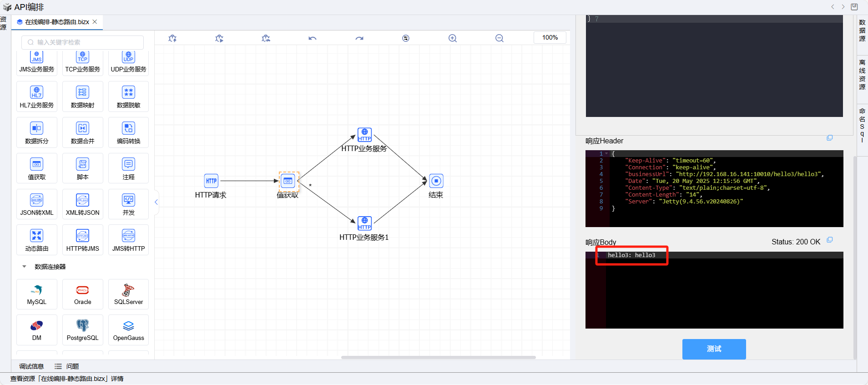Close the 在线编排-静态路由.bizx tab
This screenshot has height=385, width=868.
(95, 22)
